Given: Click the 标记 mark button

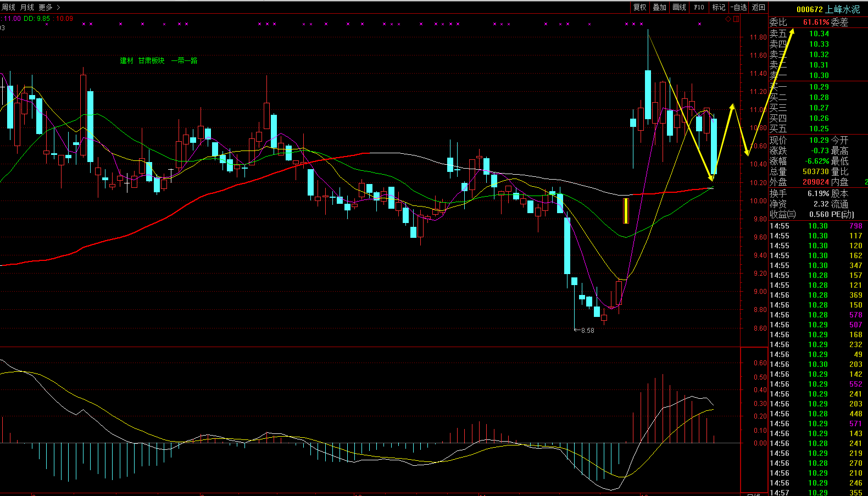Looking at the screenshot, I should [719, 7].
